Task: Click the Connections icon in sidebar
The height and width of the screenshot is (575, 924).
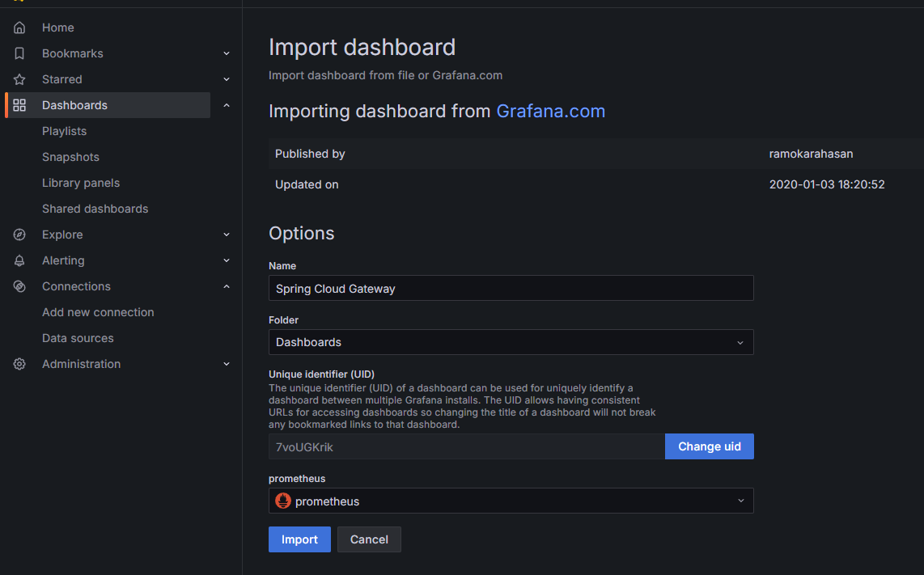Action: (19, 286)
